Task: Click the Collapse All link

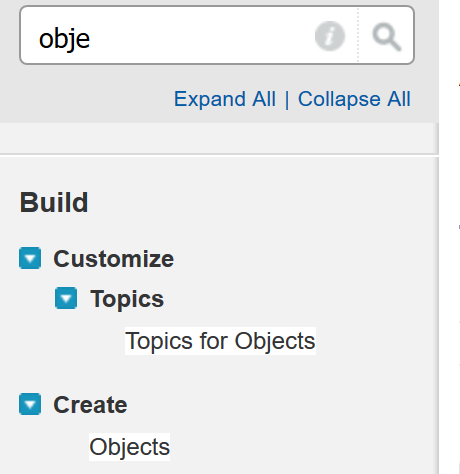Action: [x=354, y=99]
